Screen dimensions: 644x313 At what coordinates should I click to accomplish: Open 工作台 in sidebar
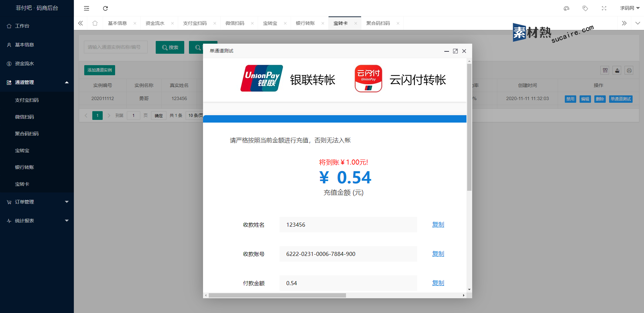pos(37,26)
